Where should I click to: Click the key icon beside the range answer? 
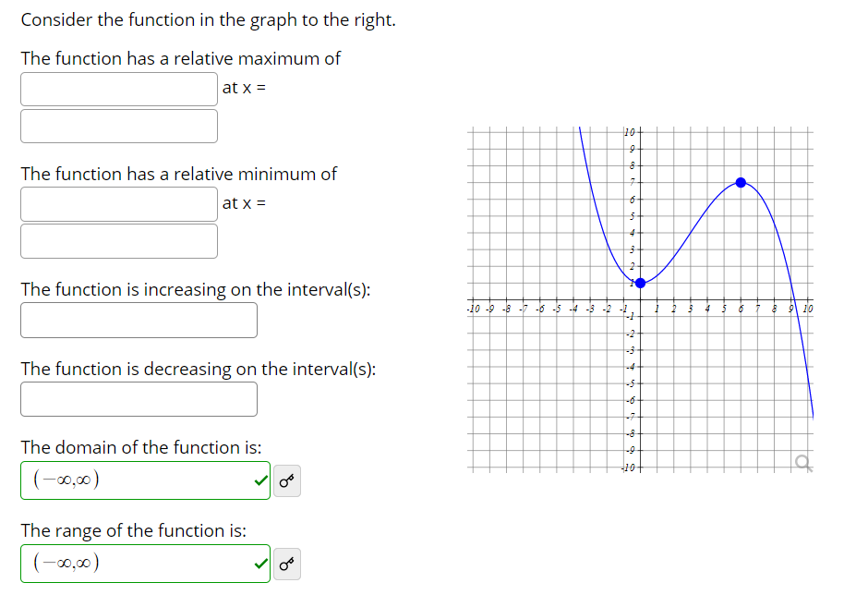point(286,564)
